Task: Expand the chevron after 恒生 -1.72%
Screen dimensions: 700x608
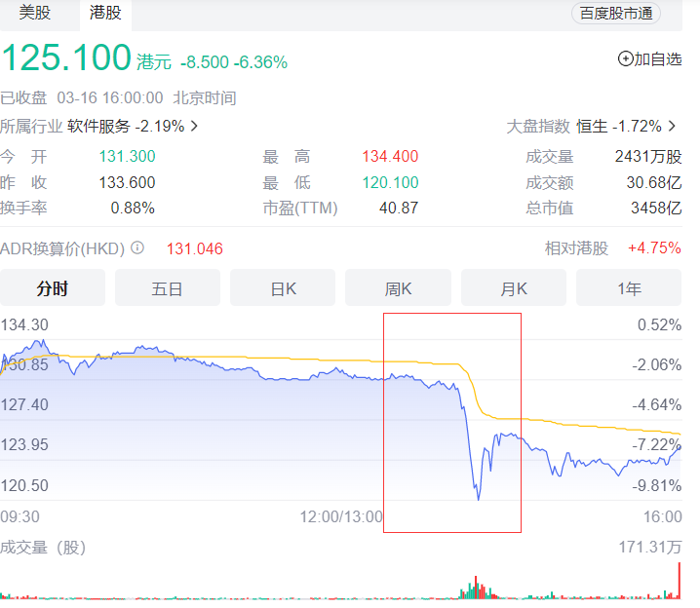Action: pyautogui.click(x=674, y=126)
